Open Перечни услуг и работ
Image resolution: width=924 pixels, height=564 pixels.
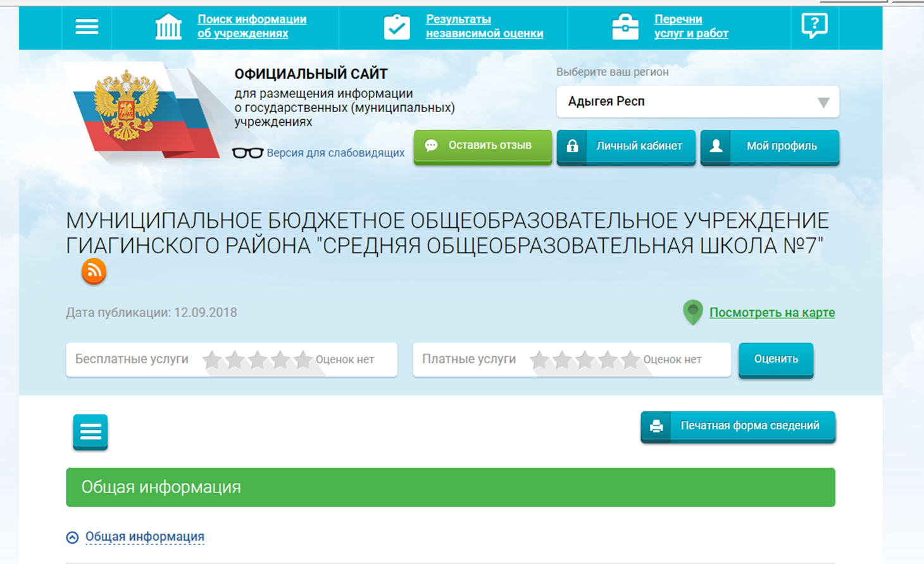pyautogui.click(x=691, y=27)
